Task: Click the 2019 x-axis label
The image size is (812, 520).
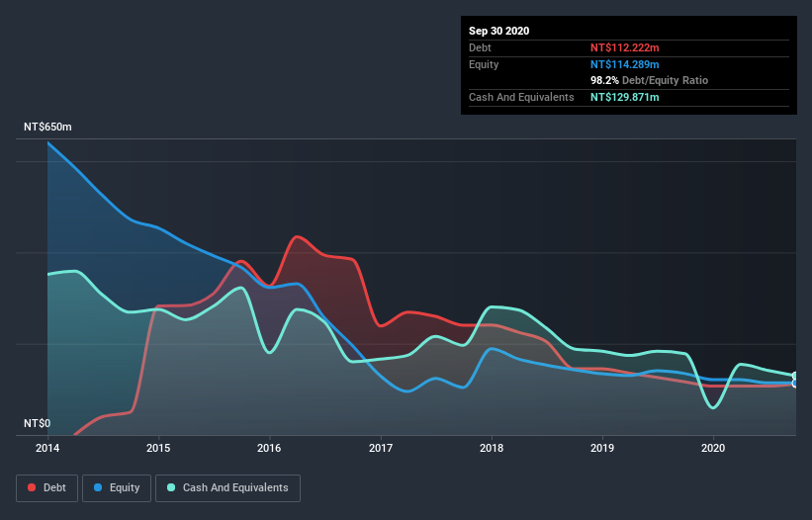Action: pos(602,448)
